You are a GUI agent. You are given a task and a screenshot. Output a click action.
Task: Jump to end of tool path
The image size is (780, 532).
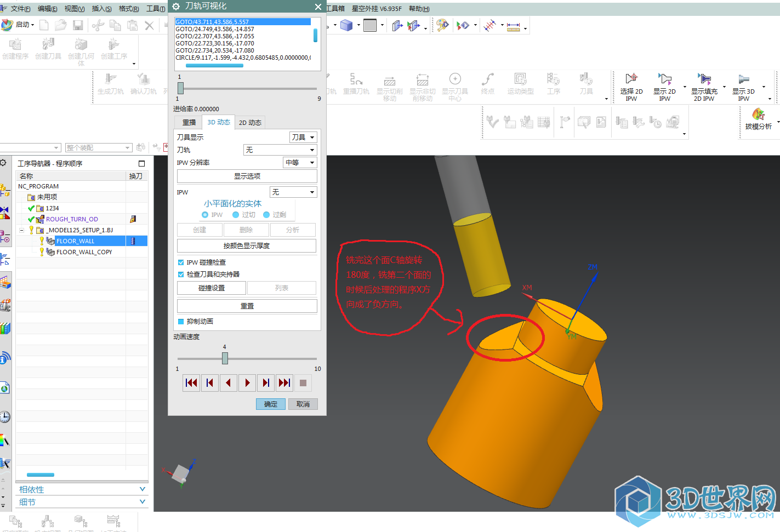tap(284, 383)
